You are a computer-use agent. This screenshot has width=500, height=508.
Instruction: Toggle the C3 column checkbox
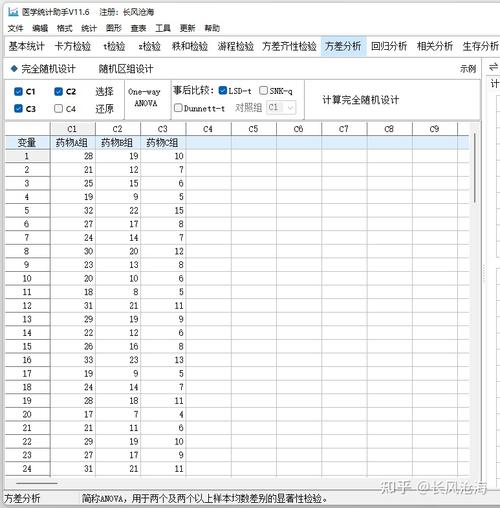click(18, 108)
